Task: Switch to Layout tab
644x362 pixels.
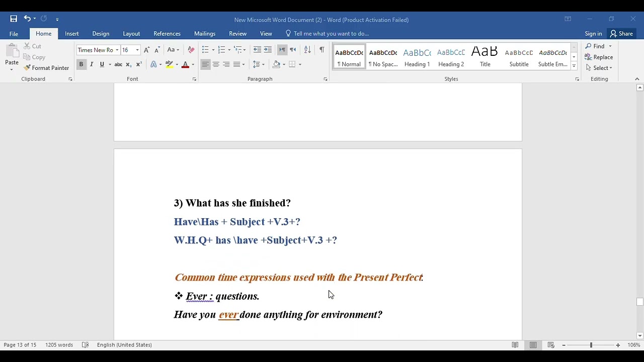Action: tap(131, 34)
